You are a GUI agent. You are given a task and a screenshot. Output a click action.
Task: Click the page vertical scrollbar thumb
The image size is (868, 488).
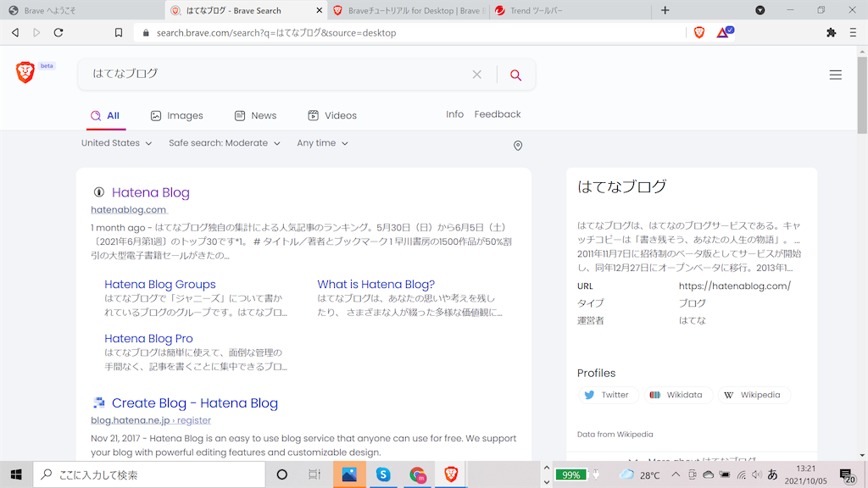coord(862,95)
